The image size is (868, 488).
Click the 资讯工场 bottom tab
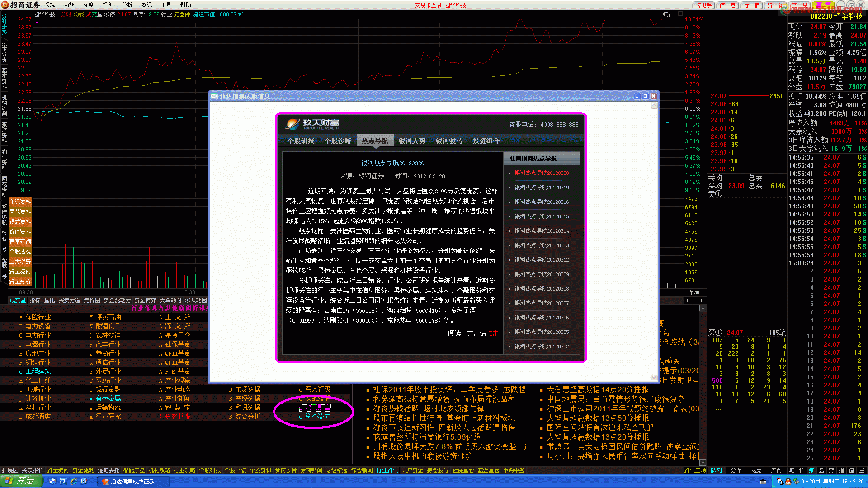[x=695, y=470]
